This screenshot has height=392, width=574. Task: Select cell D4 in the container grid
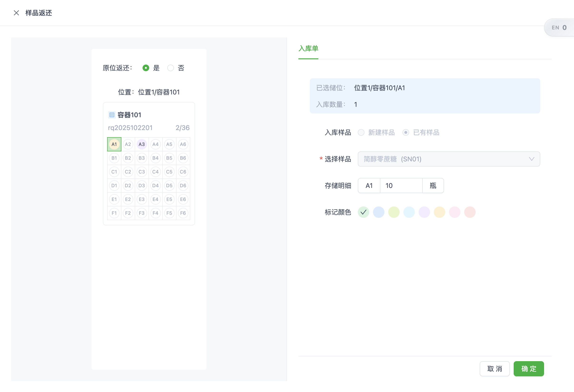pyautogui.click(x=156, y=186)
